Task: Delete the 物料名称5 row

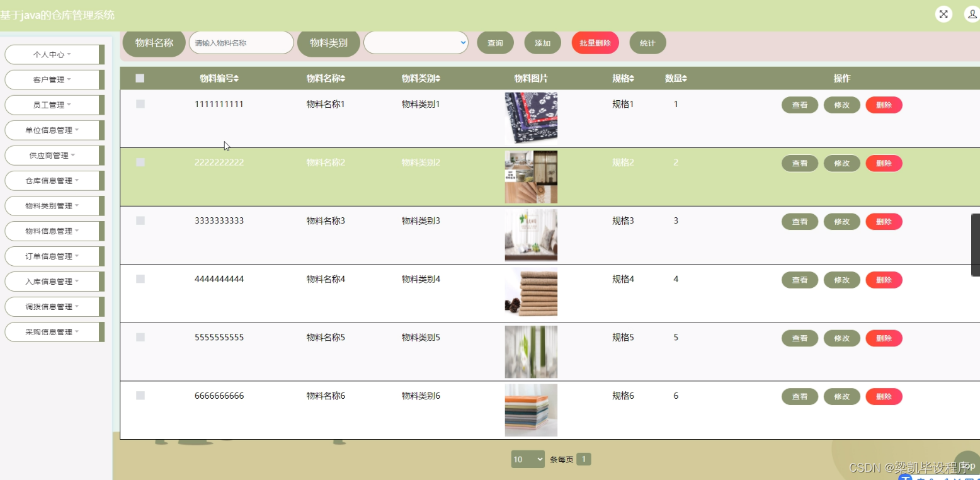Action: point(884,338)
